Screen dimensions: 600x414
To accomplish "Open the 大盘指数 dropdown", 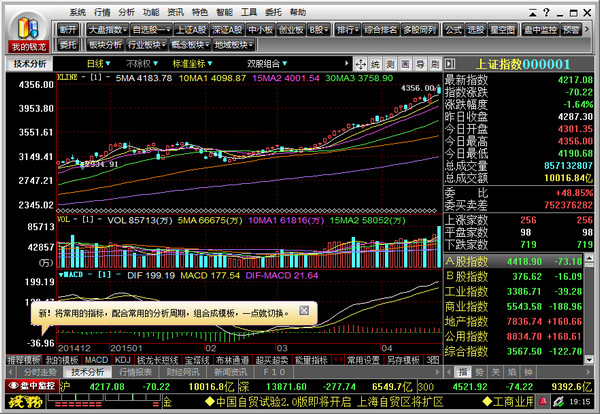I will [107, 29].
